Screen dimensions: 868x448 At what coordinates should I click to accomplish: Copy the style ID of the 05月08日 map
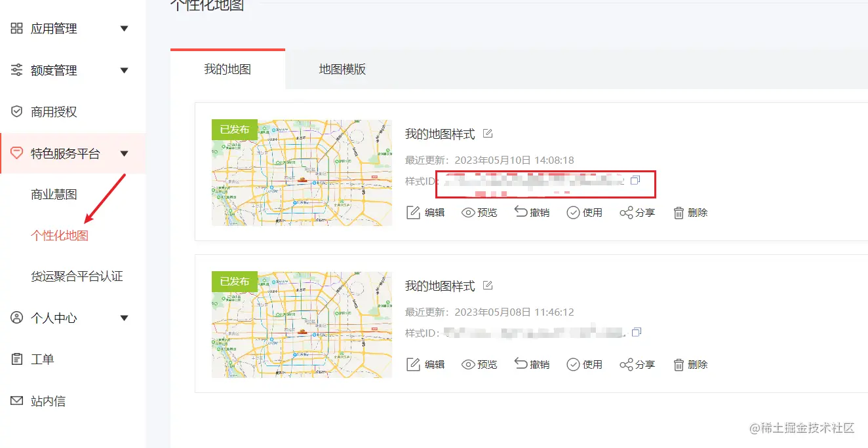[636, 332]
